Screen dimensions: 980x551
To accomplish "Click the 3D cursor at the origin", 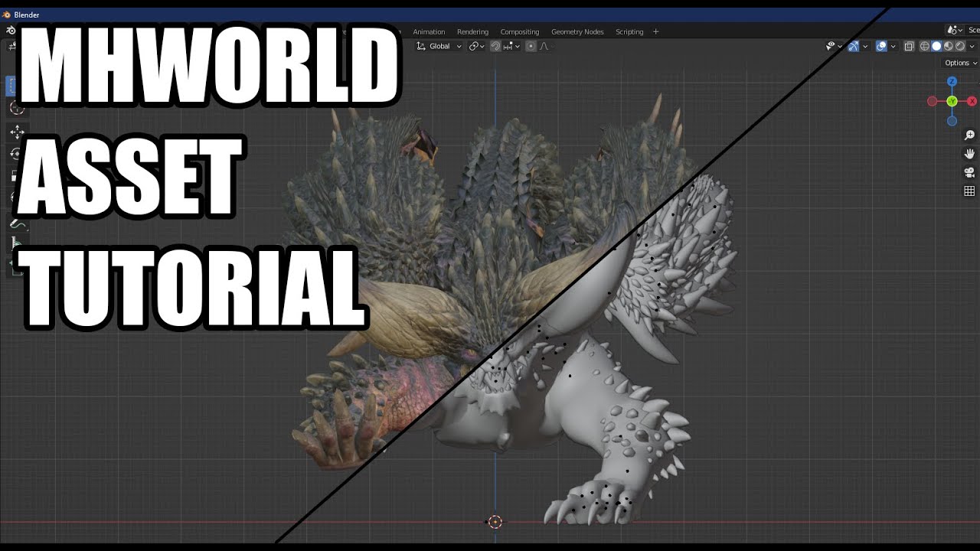I will pos(495,522).
